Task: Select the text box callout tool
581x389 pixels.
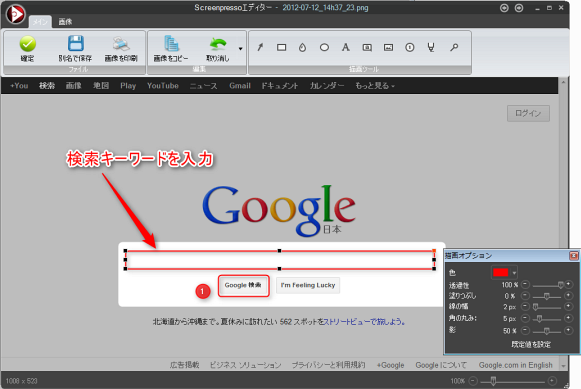Action: (x=367, y=47)
